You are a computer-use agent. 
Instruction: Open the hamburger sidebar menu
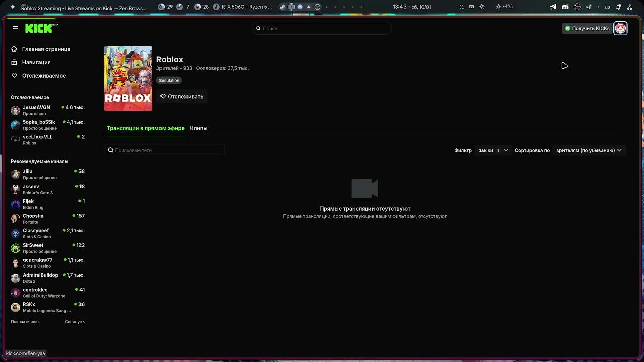15,28
